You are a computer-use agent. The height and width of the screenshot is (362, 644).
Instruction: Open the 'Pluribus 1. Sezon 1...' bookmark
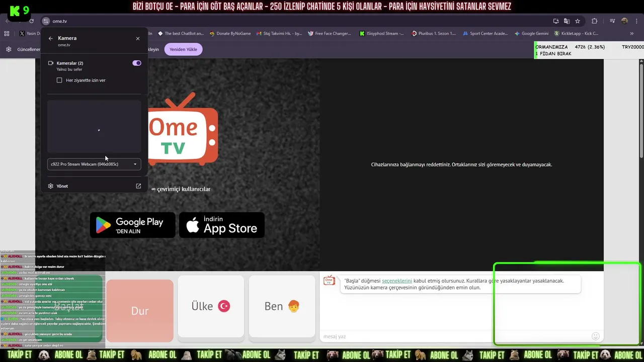[434, 34]
